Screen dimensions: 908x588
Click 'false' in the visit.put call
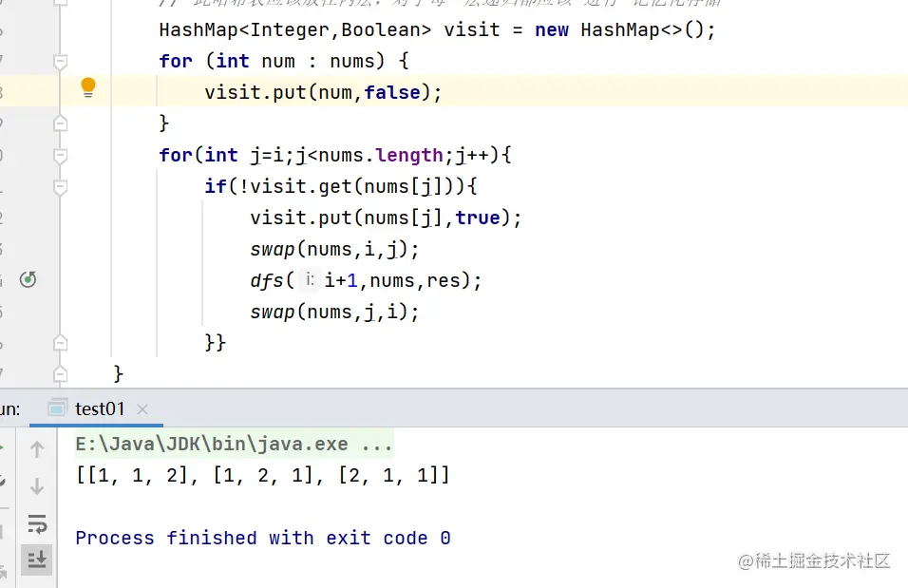click(x=392, y=93)
